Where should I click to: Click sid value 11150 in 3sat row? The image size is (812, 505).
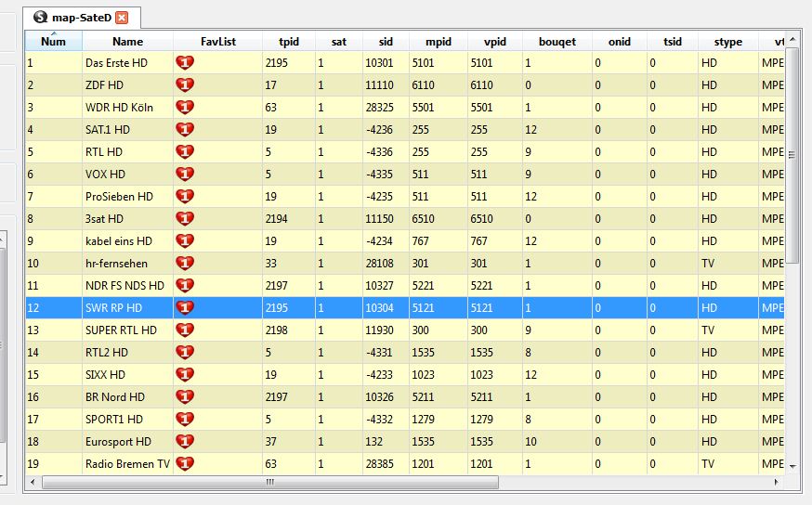pos(380,218)
